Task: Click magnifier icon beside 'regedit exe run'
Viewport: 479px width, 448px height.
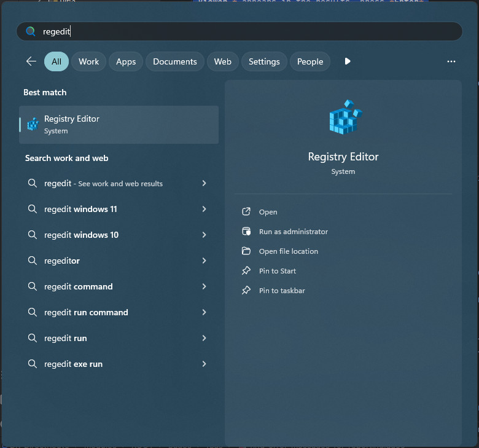Action: [33, 364]
